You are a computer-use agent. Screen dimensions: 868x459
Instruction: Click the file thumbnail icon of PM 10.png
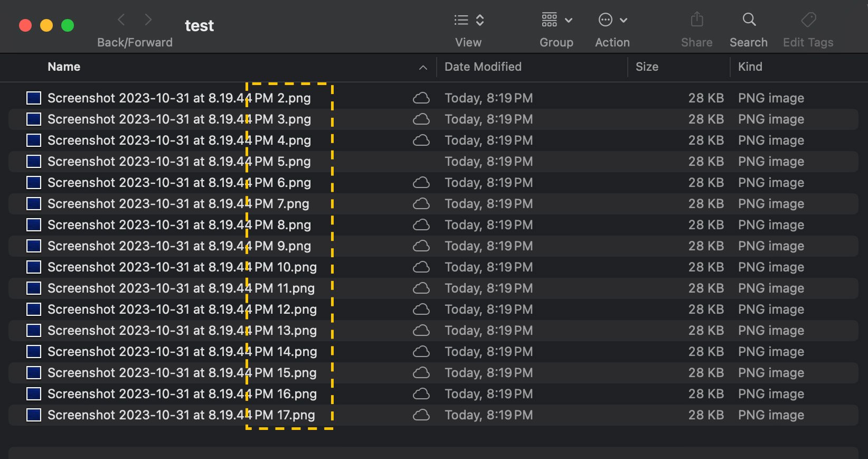coord(34,267)
